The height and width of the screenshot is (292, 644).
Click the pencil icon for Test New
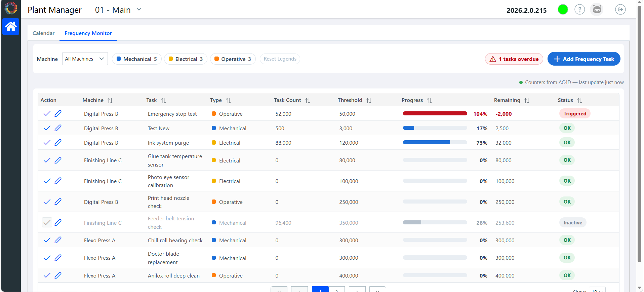click(x=58, y=128)
